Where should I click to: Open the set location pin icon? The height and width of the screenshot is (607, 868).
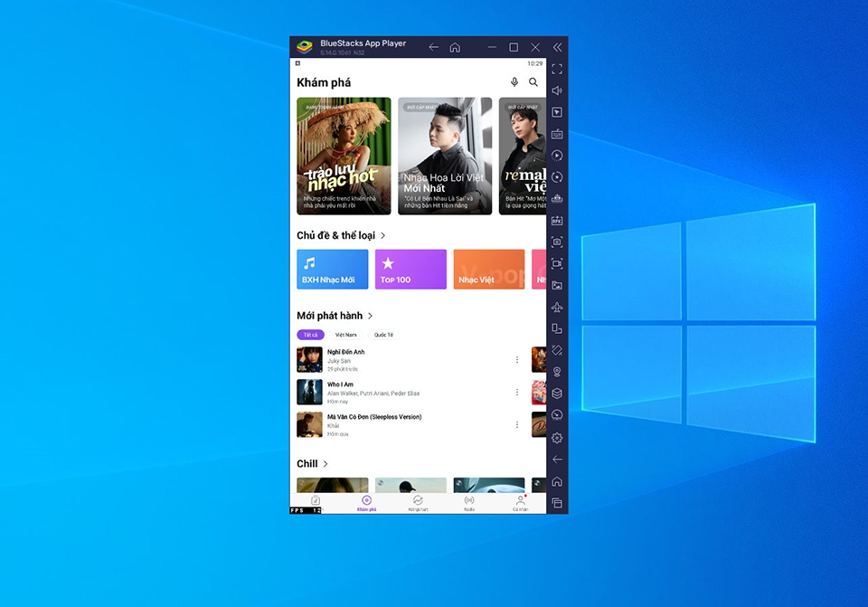(557, 372)
